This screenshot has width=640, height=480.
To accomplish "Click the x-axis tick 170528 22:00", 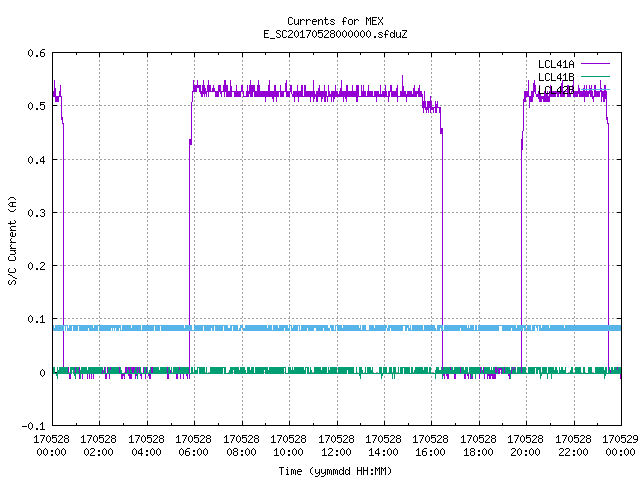I will (573, 446).
